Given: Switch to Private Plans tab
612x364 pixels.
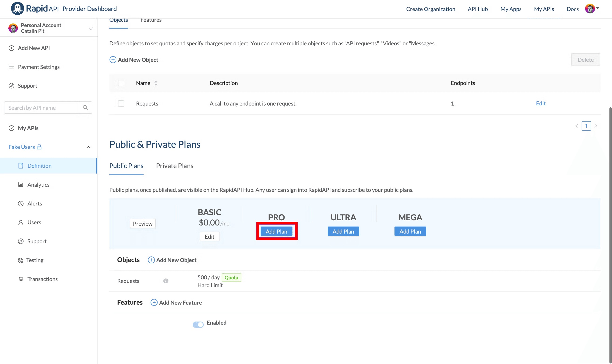Looking at the screenshot, I should tap(174, 165).
